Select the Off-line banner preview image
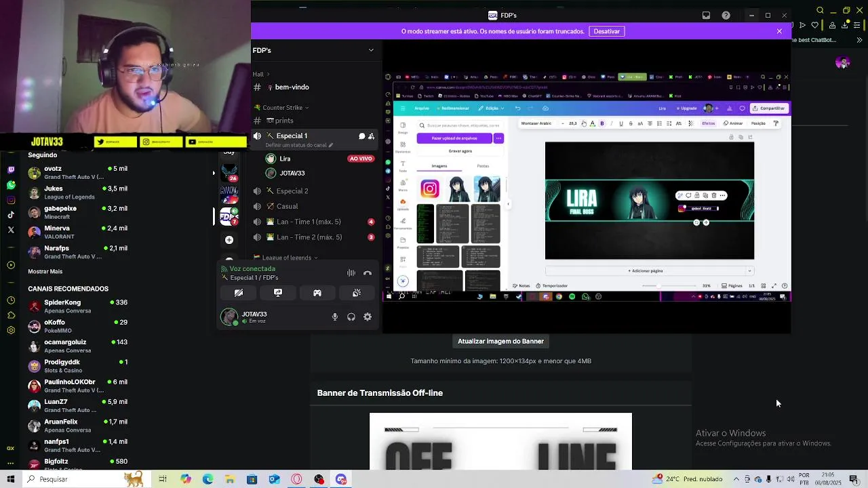868x488 pixels. [500, 441]
